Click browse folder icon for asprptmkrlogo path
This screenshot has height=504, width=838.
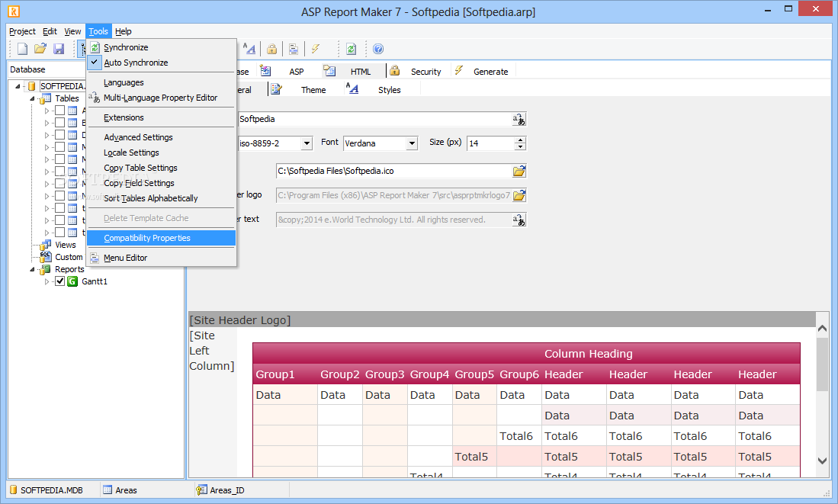tap(519, 196)
